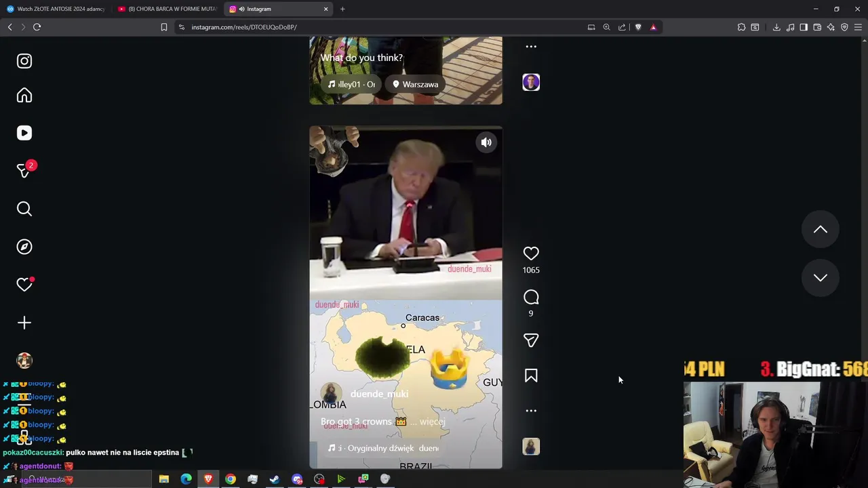This screenshot has width=868, height=488.
Task: Open zoom magnifier in address bar
Action: click(606, 27)
